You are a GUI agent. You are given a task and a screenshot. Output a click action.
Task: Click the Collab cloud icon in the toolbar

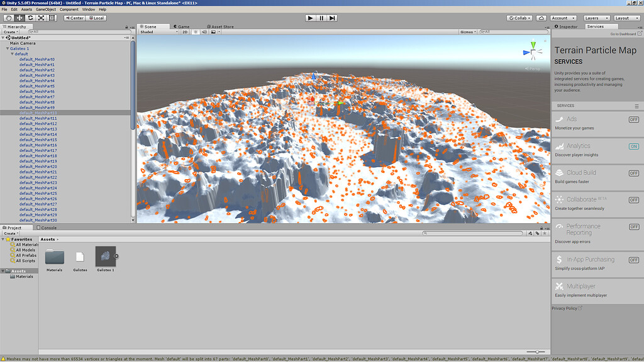tap(540, 18)
